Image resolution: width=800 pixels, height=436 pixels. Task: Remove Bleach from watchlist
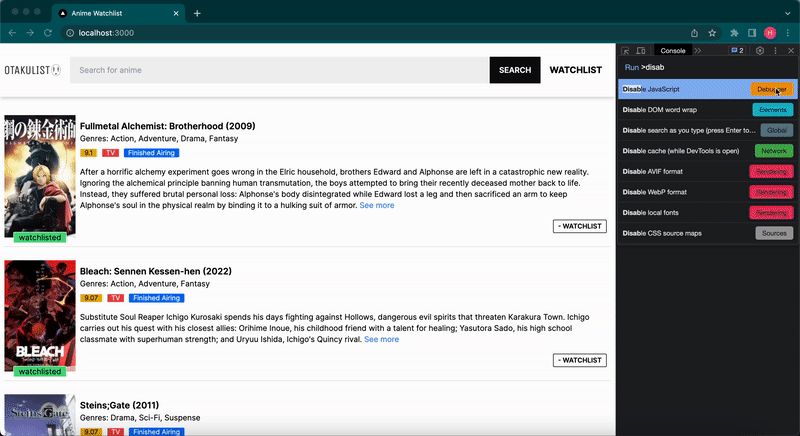click(x=580, y=360)
